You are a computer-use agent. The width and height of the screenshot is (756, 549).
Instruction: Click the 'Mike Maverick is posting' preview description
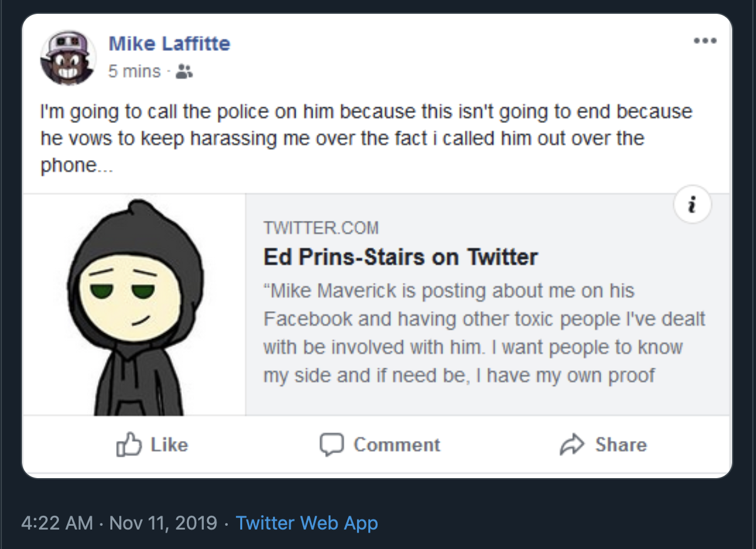pos(484,333)
